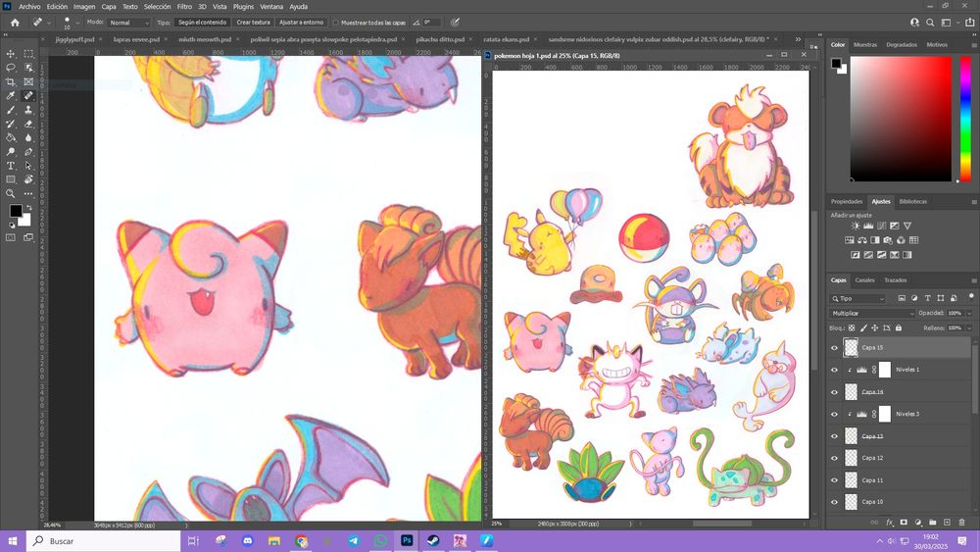Open the Multiplicar blend mode dropdown
This screenshot has width=980, height=552.
[x=872, y=313]
